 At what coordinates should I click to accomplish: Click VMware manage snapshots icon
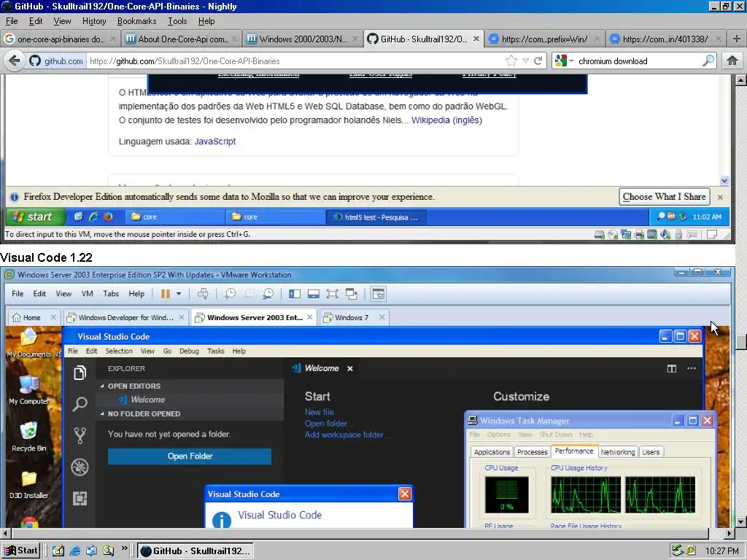click(x=268, y=294)
